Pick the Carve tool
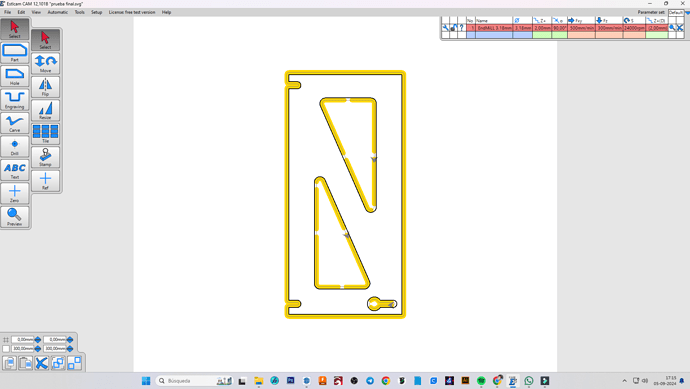Screen dimensions: 690x389 tap(15, 123)
